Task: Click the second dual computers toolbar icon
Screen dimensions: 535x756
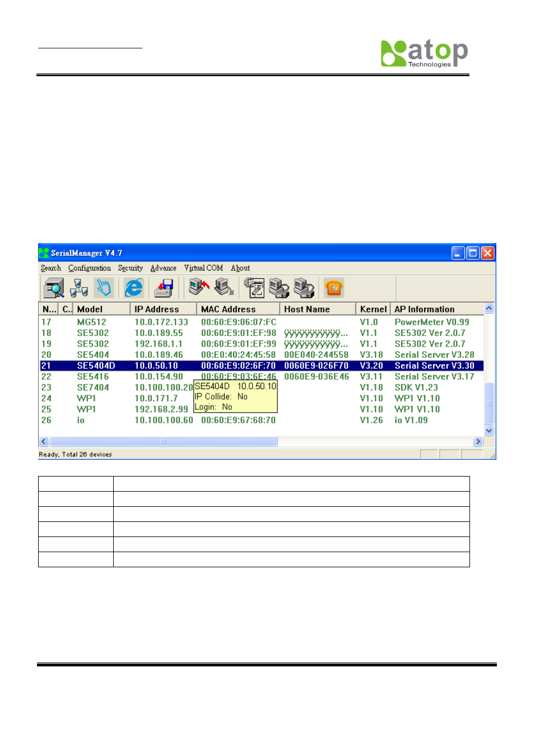Action: pyautogui.click(x=304, y=288)
